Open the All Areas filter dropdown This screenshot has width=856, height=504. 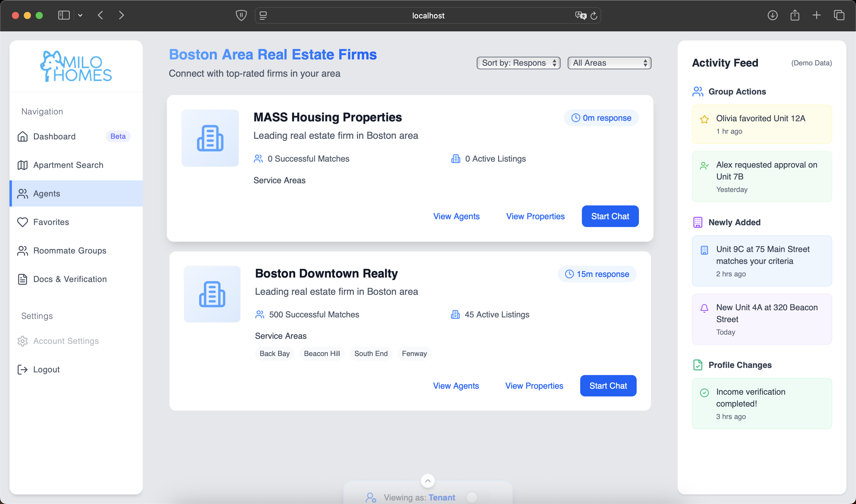(x=609, y=63)
